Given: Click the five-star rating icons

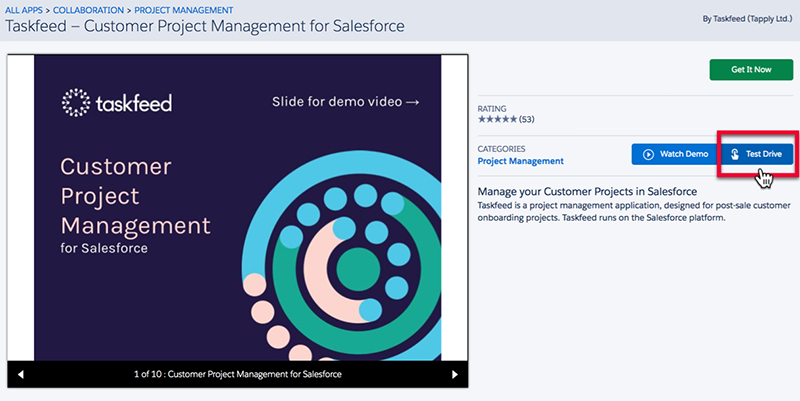Looking at the screenshot, I should 497,119.
